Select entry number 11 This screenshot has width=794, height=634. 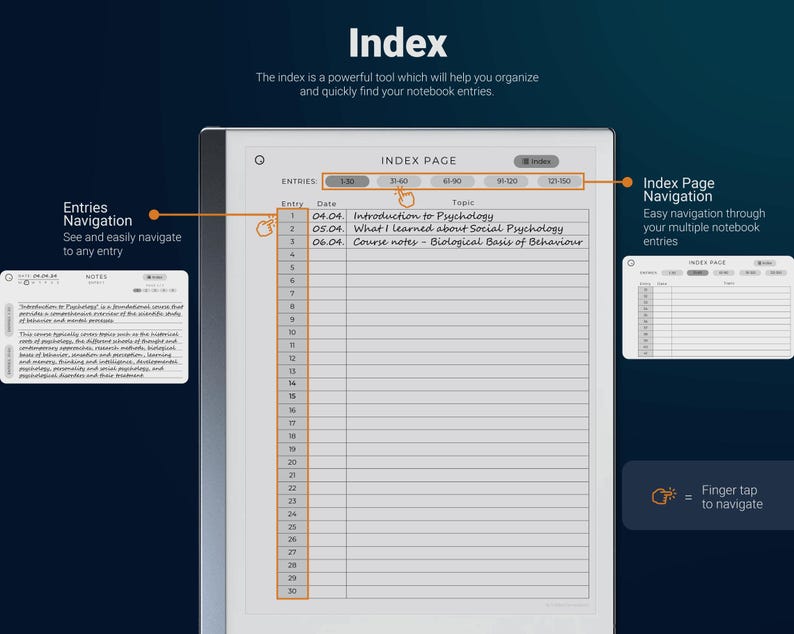292,345
